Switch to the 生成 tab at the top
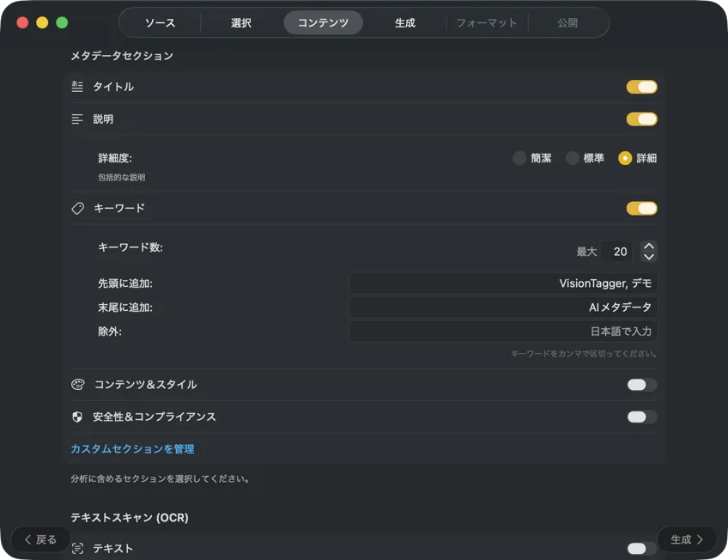Screen dimensions: 728x560 tap(404, 22)
